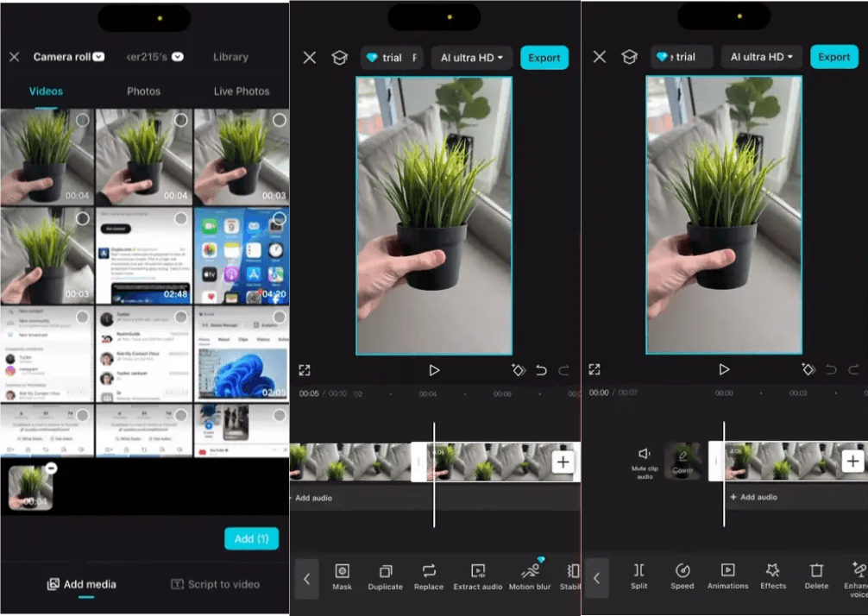Remove selected clip using its minus badge
The height and width of the screenshot is (616, 868).
coord(51,468)
